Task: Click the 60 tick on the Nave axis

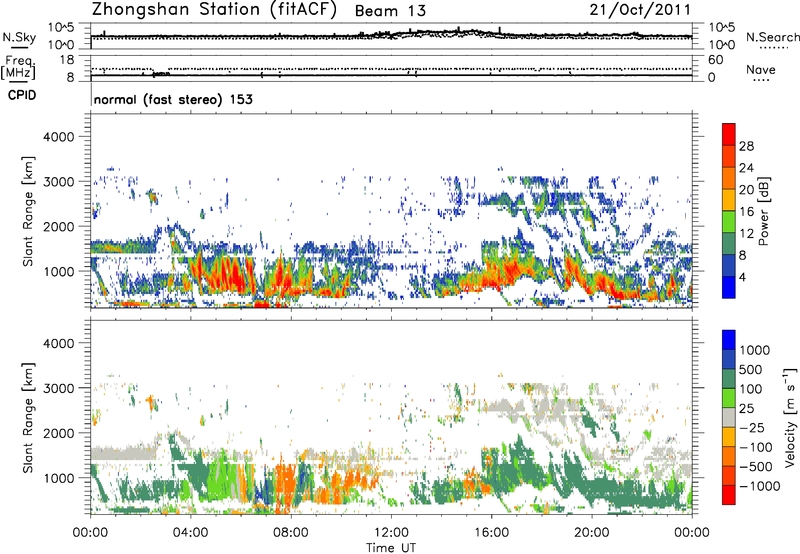Action: coord(715,60)
